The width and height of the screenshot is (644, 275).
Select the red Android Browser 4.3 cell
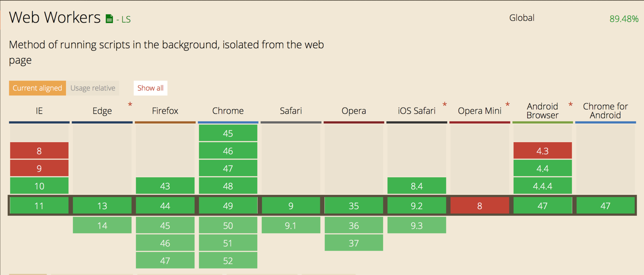point(543,151)
